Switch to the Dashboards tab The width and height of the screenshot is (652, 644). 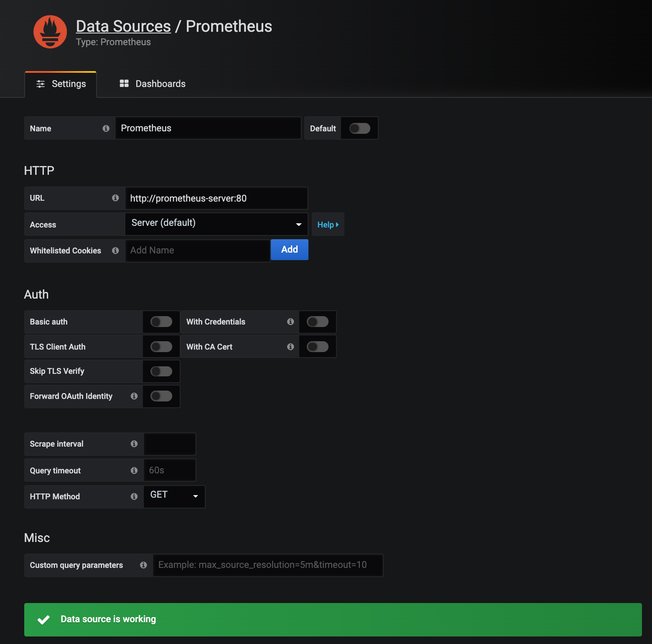152,84
